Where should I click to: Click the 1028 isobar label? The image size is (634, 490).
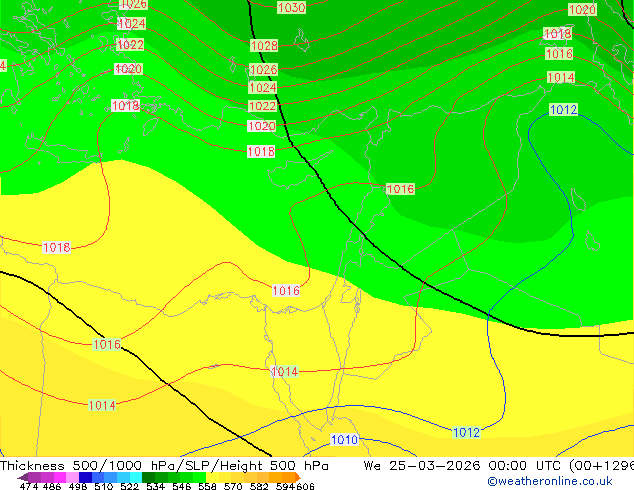[264, 45]
